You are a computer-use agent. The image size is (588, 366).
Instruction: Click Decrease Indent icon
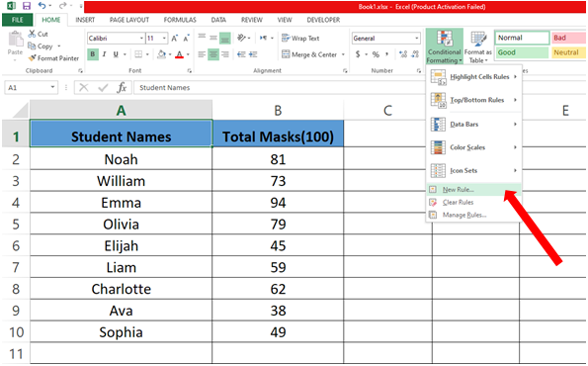click(x=241, y=54)
